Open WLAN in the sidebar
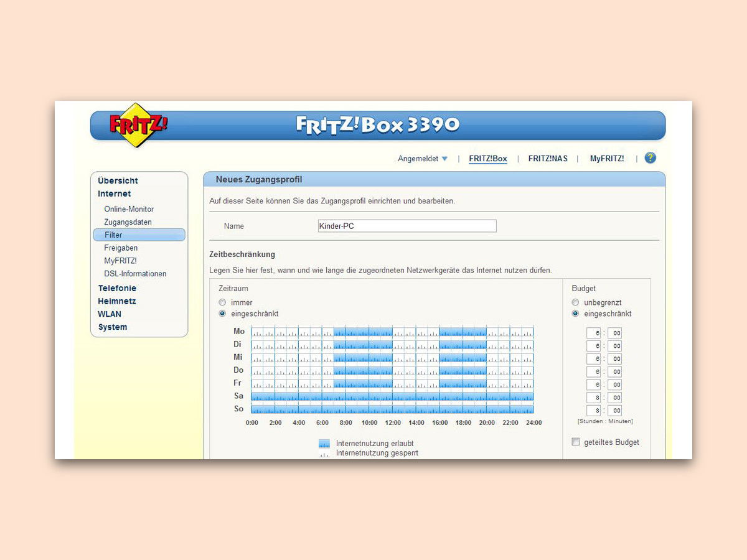The width and height of the screenshot is (747, 560). pyautogui.click(x=110, y=314)
